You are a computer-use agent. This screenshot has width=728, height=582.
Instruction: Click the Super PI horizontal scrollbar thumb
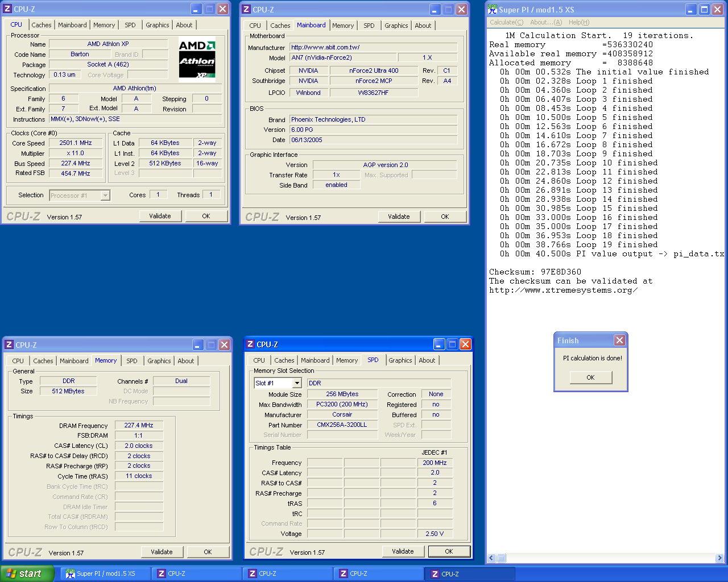pos(502,558)
